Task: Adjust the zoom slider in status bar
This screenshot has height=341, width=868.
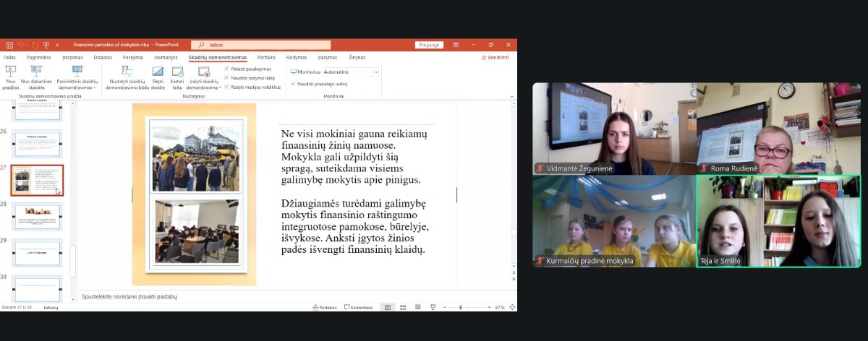Action: (x=461, y=307)
